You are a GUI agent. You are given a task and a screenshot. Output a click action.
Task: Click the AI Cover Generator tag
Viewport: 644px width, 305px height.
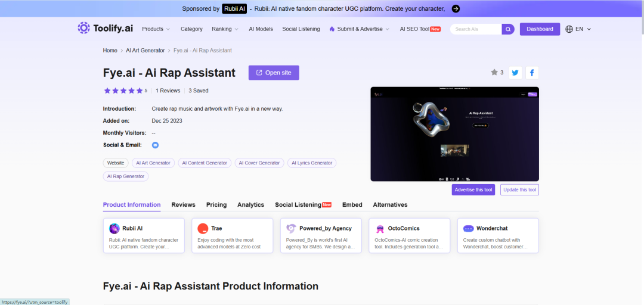click(x=259, y=163)
